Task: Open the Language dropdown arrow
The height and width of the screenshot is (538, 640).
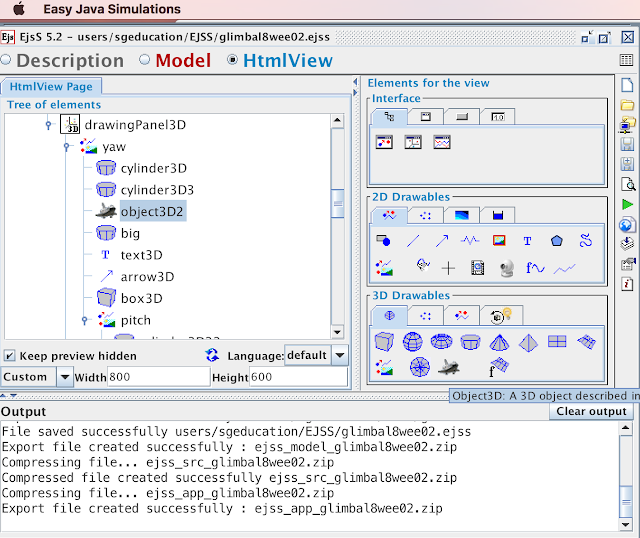Action: click(x=340, y=355)
